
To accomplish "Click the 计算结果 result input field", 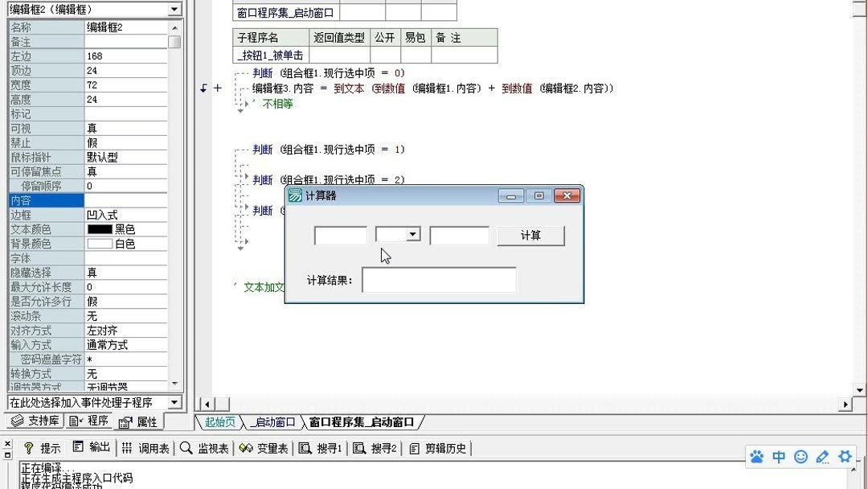I will click(x=439, y=280).
